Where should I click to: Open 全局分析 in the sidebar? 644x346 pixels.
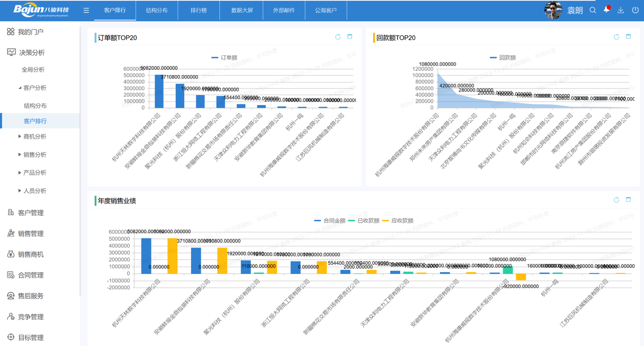33,69
